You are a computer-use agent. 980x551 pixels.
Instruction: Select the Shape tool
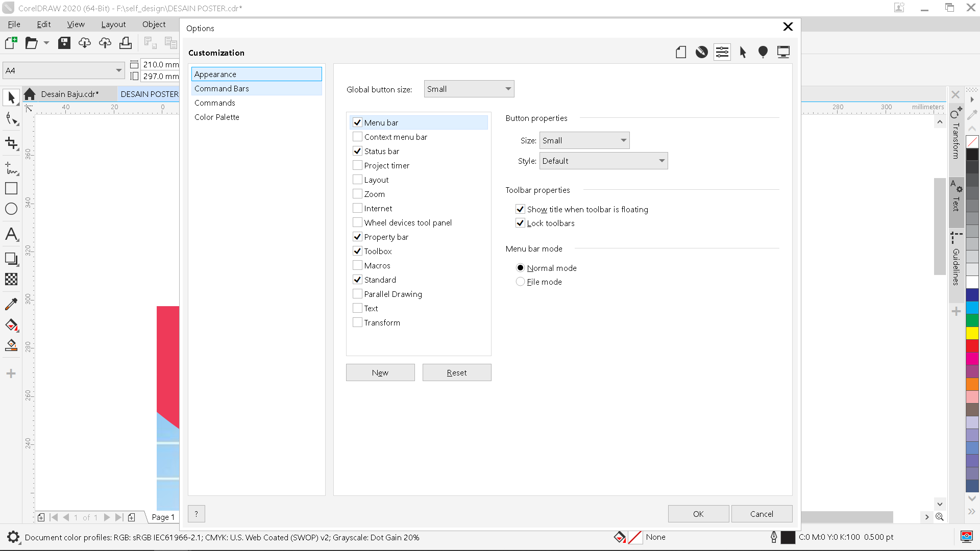(x=11, y=119)
